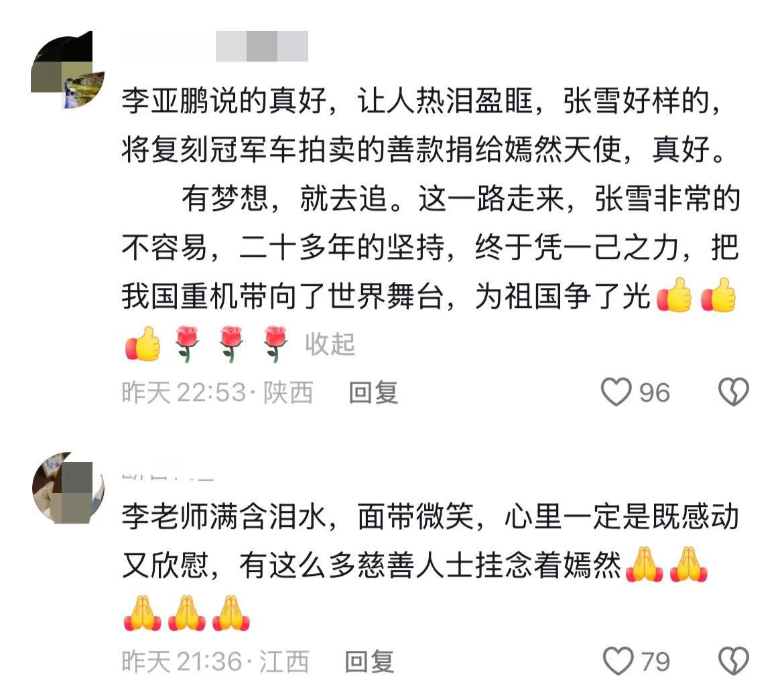Tap the first comment text about 李亚鹏
Viewport: 784px width, 685px height.
pyautogui.click(x=430, y=222)
